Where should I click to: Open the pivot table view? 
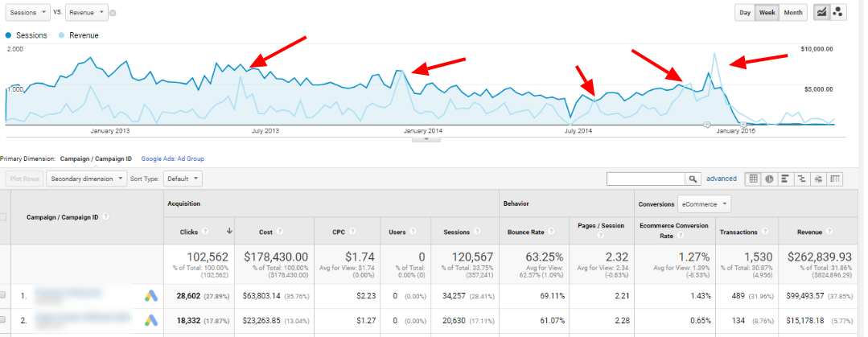point(836,179)
